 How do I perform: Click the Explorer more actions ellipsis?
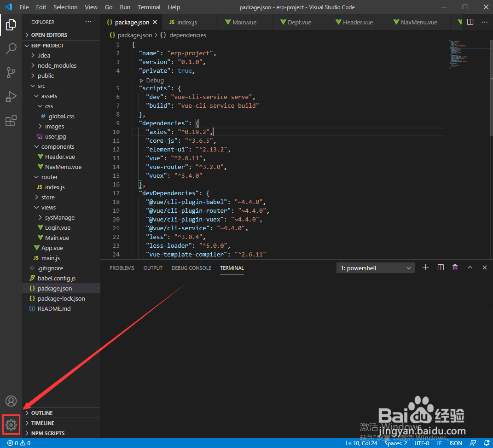[88, 22]
